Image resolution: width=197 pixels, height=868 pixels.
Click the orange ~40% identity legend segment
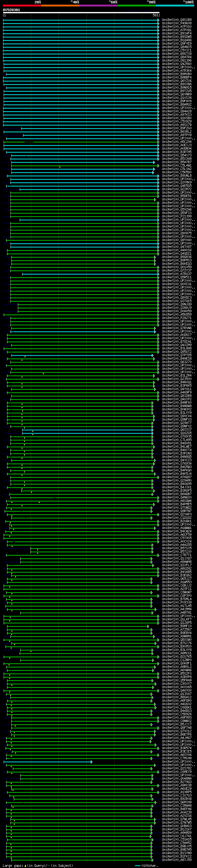[61, 6]
